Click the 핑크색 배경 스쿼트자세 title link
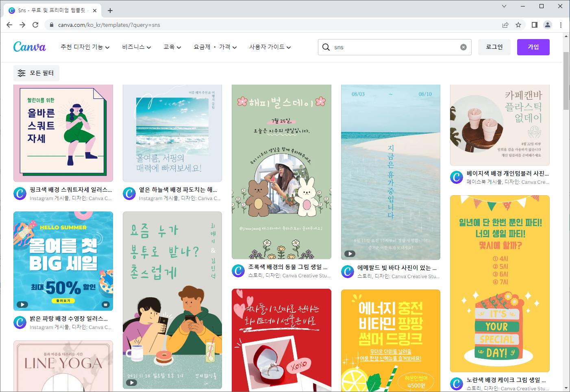570x392 pixels. click(71, 189)
